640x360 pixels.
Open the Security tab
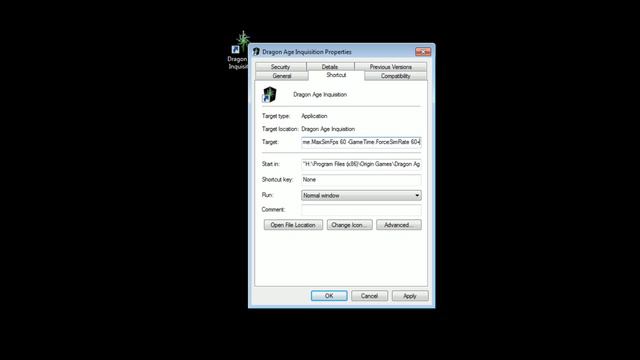coord(280,67)
